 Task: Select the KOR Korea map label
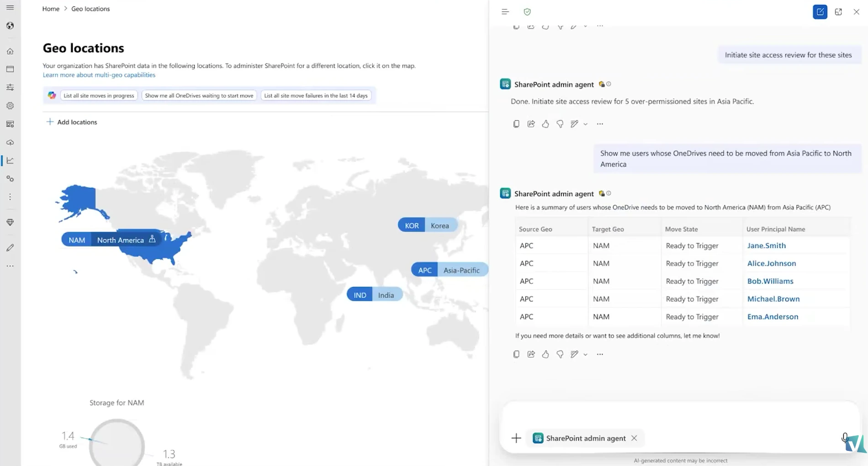click(x=427, y=225)
